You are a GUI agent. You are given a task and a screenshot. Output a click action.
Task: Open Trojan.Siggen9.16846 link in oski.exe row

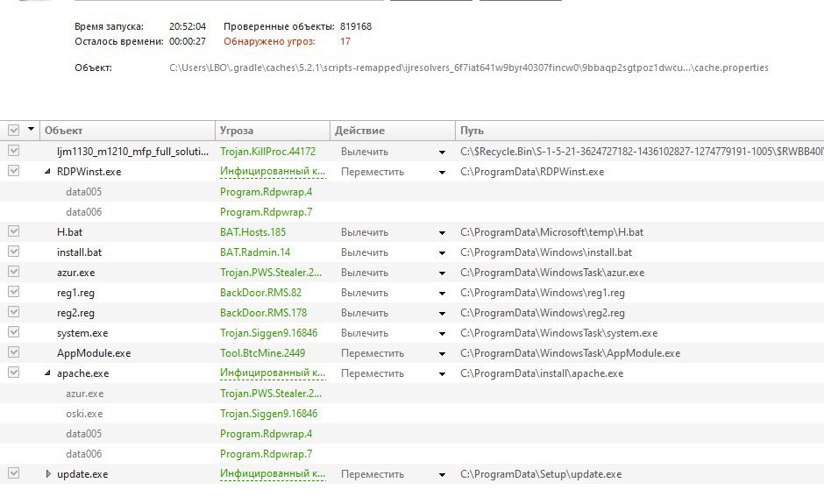pyautogui.click(x=268, y=414)
